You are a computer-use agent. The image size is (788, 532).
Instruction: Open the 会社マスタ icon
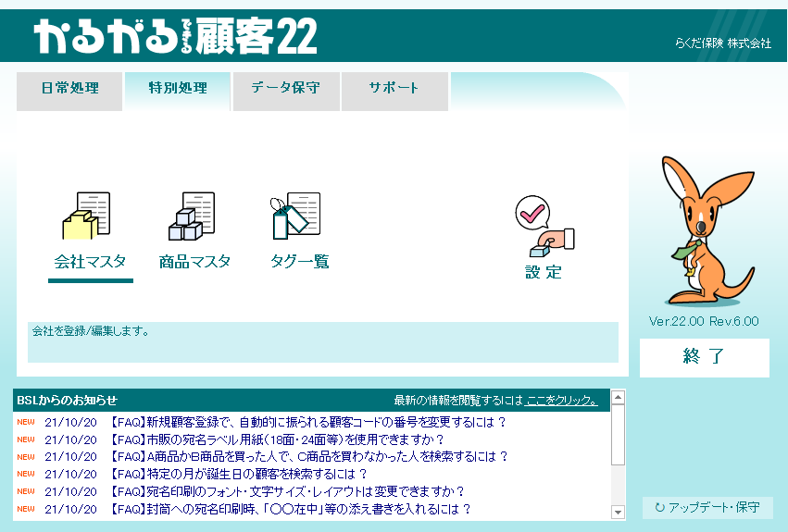(x=86, y=216)
